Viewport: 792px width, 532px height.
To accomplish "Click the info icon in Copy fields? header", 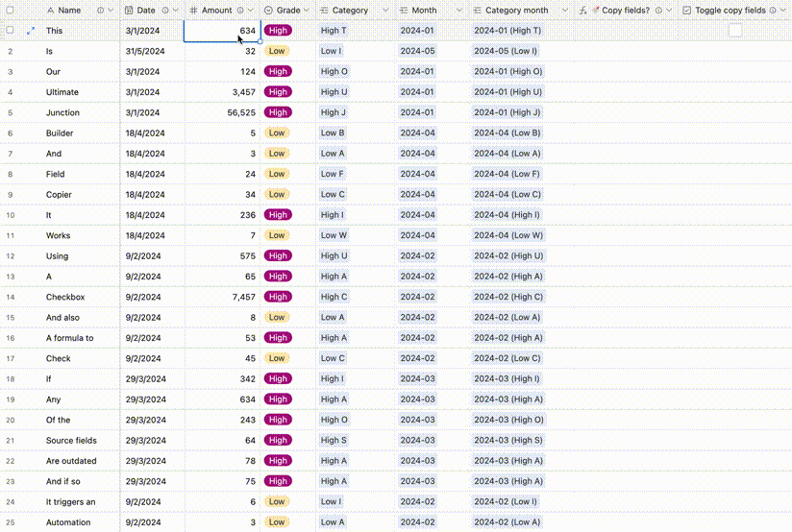I will (659, 11).
